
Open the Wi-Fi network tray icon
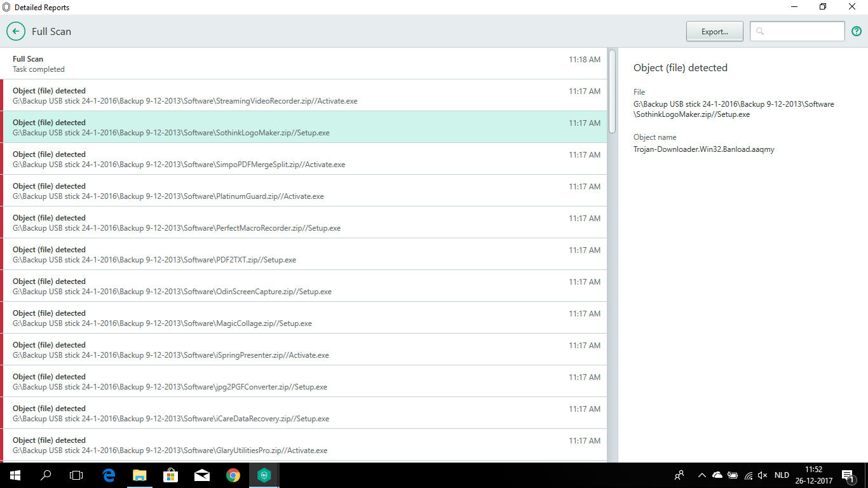(749, 475)
